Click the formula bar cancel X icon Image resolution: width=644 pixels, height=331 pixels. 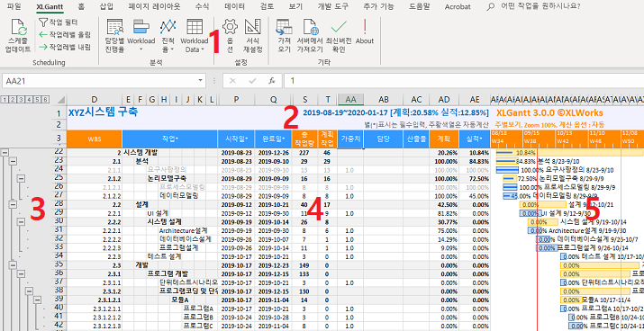point(233,81)
